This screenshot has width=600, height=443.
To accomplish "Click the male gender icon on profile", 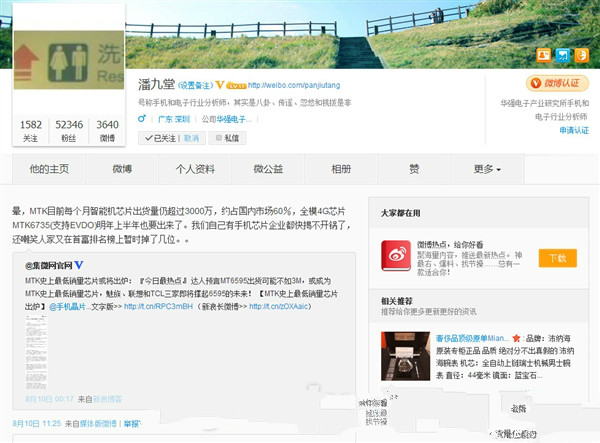I will 141,120.
